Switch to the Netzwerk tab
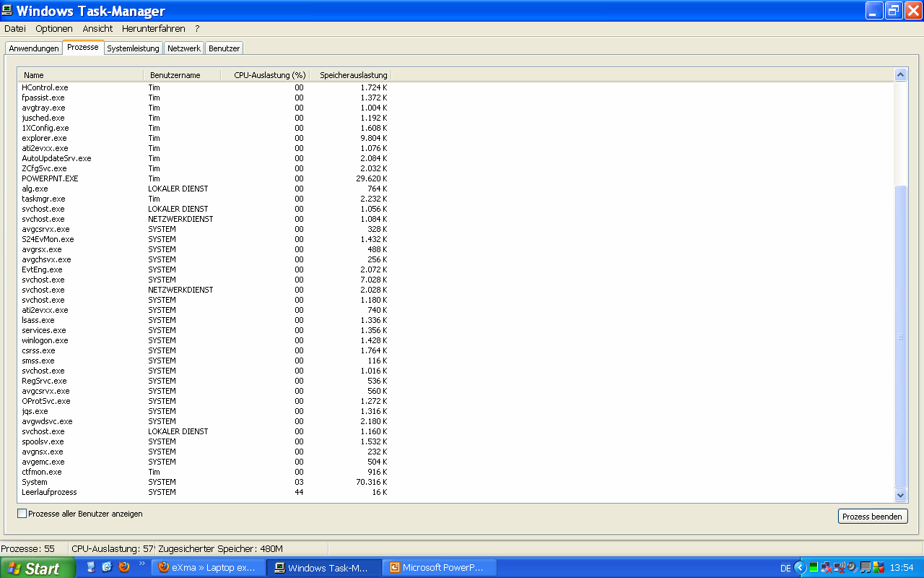 pyautogui.click(x=184, y=48)
